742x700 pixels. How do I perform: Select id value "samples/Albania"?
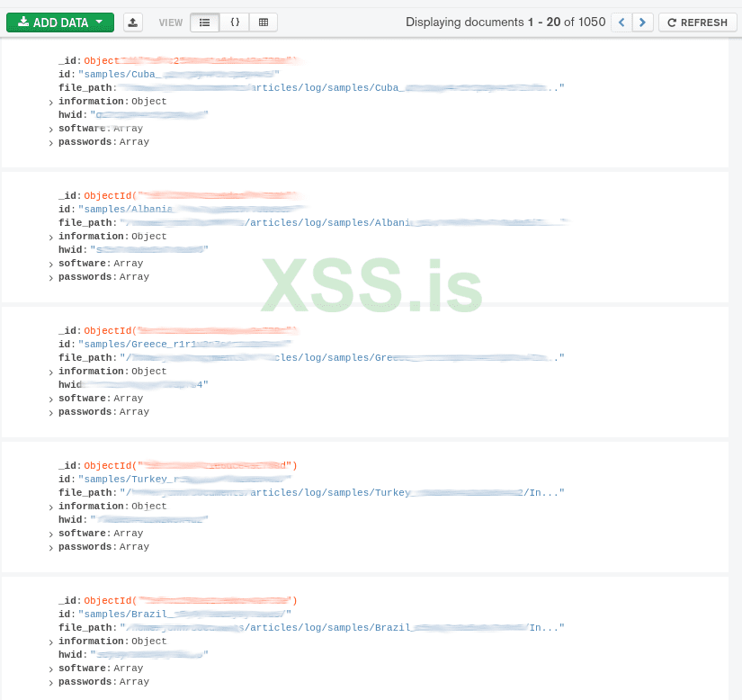[x=192, y=210]
